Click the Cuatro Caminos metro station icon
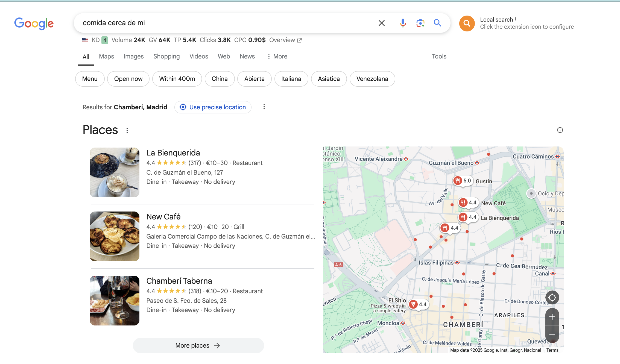The width and height of the screenshot is (620, 364). (x=557, y=157)
